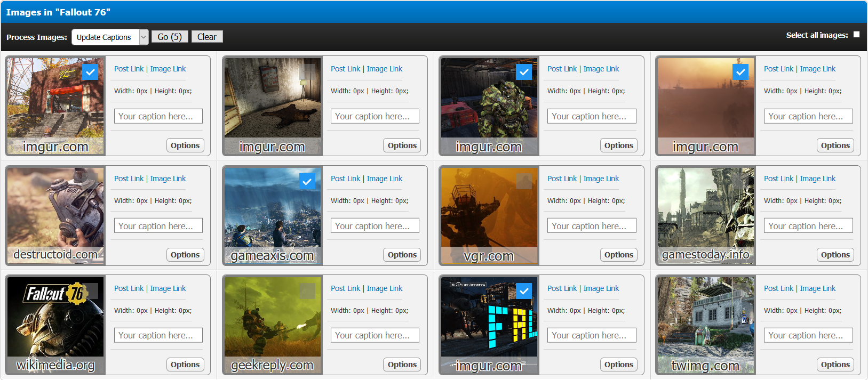Viewport: 868px width, 380px height.
Task: Check the geekreply.com image checkbox
Action: 307,291
